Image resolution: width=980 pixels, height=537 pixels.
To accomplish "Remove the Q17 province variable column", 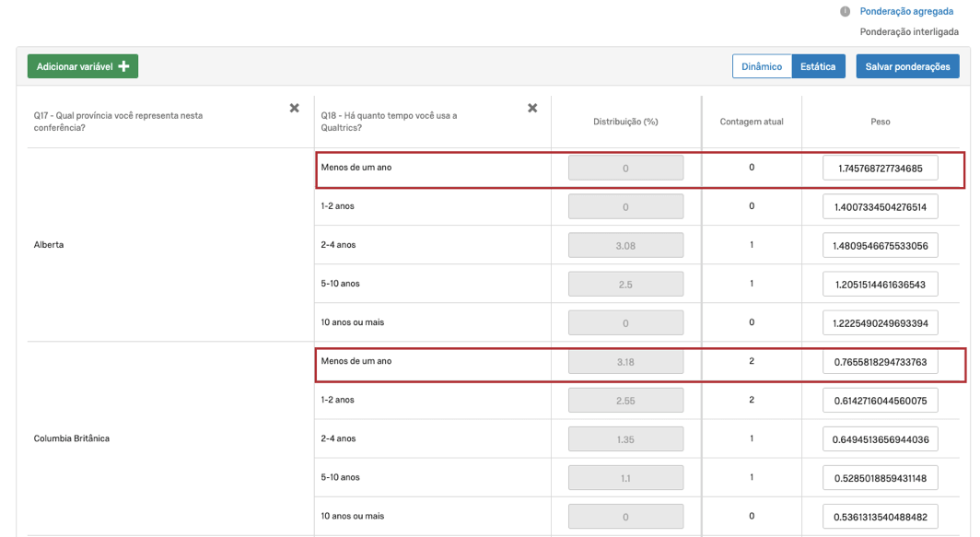I will (295, 109).
